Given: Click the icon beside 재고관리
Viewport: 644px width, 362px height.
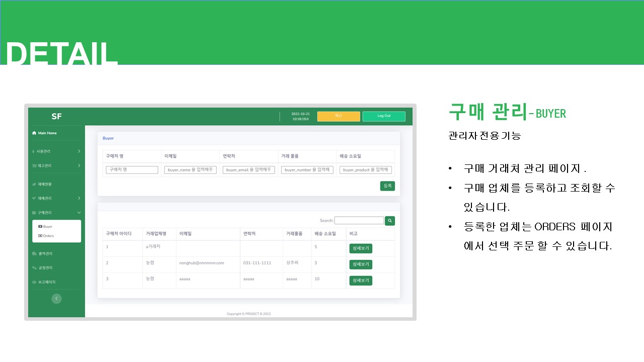Looking at the screenshot, I should [34, 166].
